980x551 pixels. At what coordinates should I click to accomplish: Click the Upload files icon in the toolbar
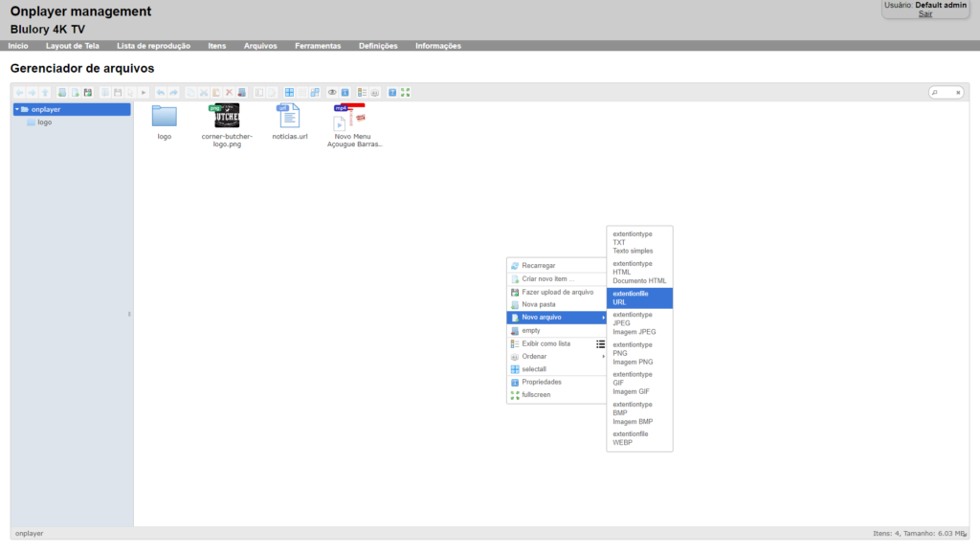point(88,93)
